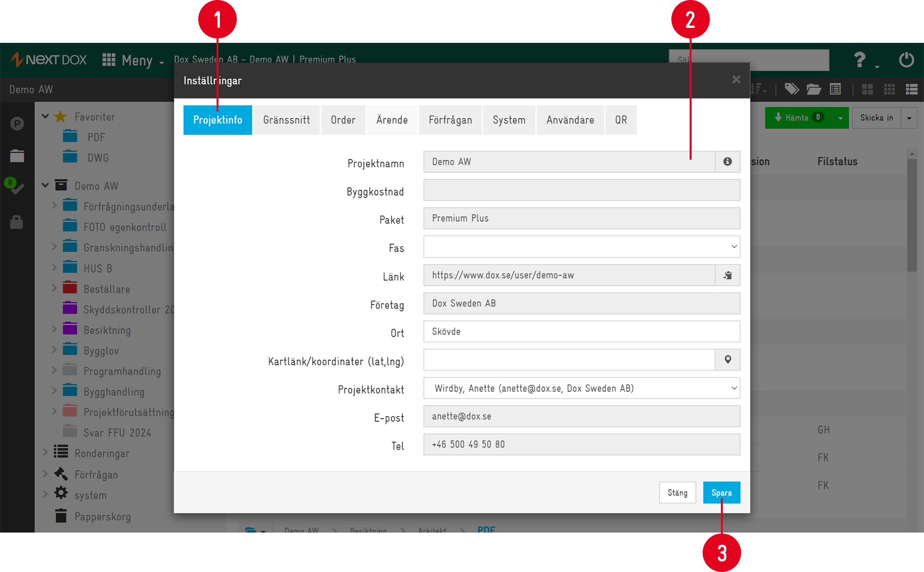Click the copy link icon beside Länk

[727, 275]
